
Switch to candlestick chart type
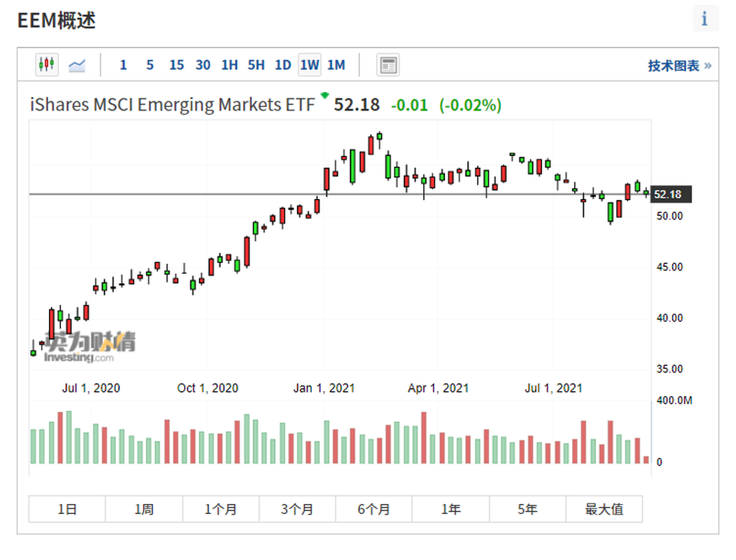[47, 64]
